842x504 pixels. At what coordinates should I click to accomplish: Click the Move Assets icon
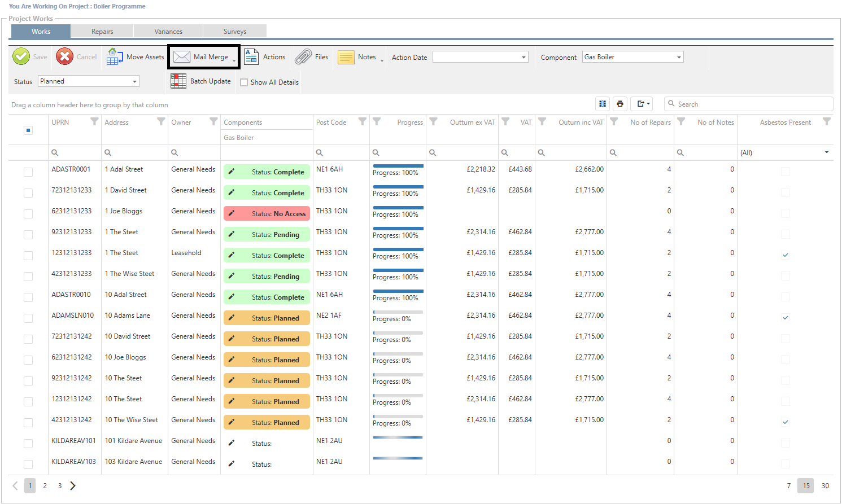point(115,57)
